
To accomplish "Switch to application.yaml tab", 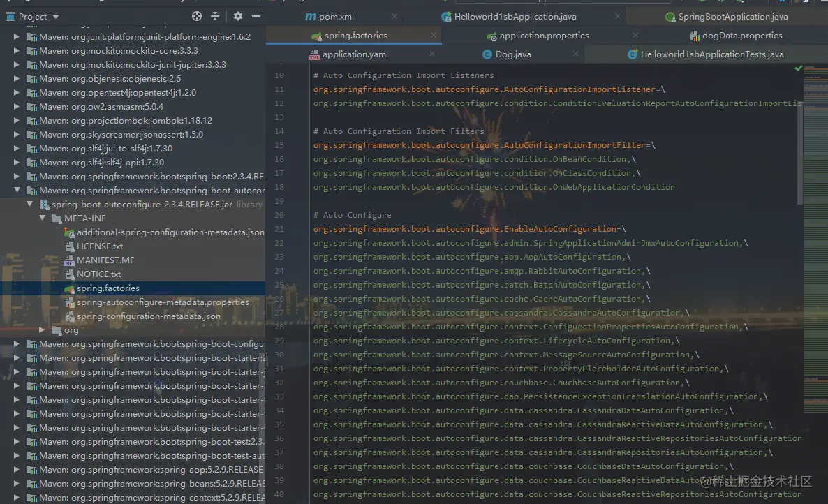I will click(355, 54).
